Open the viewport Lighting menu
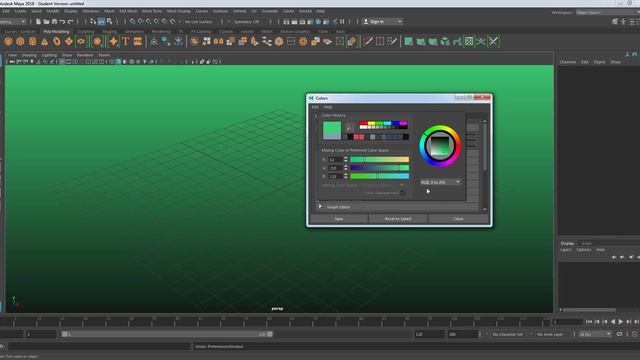Viewport: 640px width, 360px height. point(49,55)
